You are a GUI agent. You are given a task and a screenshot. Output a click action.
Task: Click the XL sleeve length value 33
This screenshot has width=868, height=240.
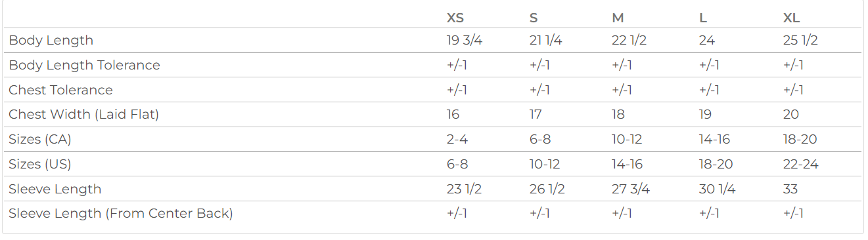point(790,190)
